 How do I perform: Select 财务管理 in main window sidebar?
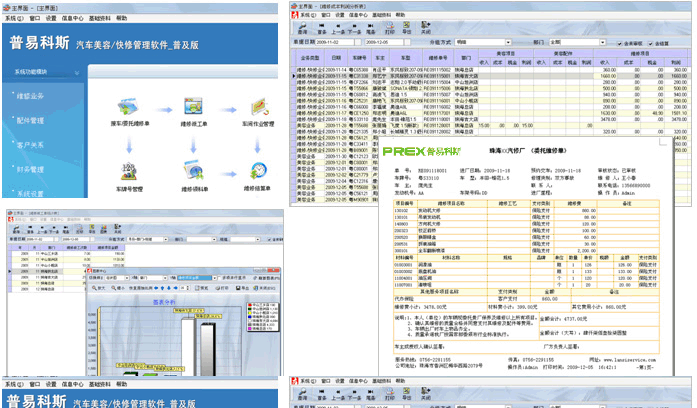click(30, 169)
